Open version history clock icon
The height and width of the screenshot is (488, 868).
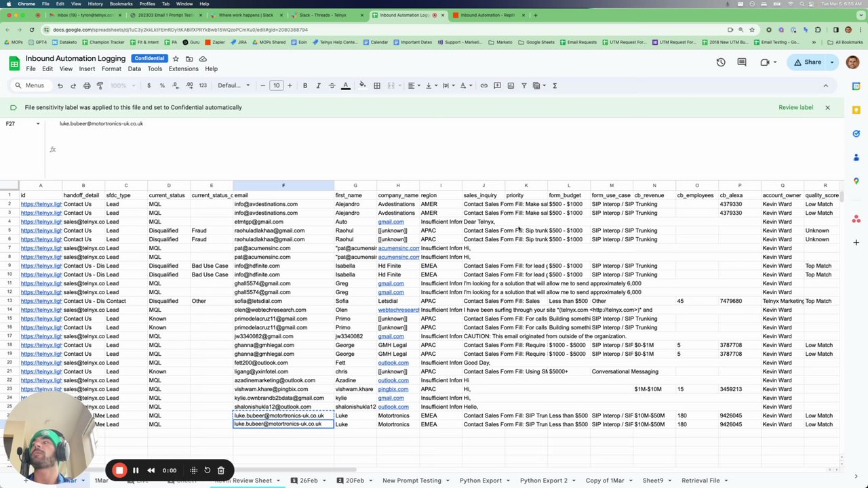pyautogui.click(x=721, y=62)
